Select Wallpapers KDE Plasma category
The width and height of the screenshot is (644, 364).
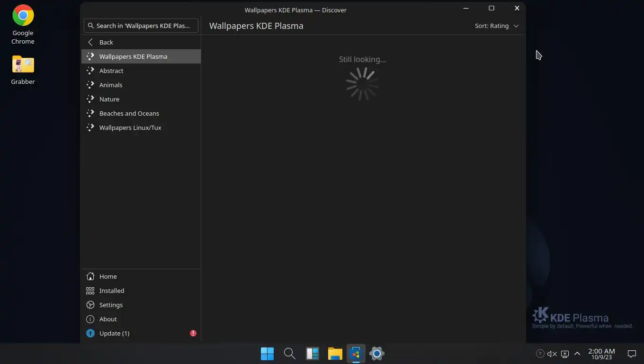(141, 56)
